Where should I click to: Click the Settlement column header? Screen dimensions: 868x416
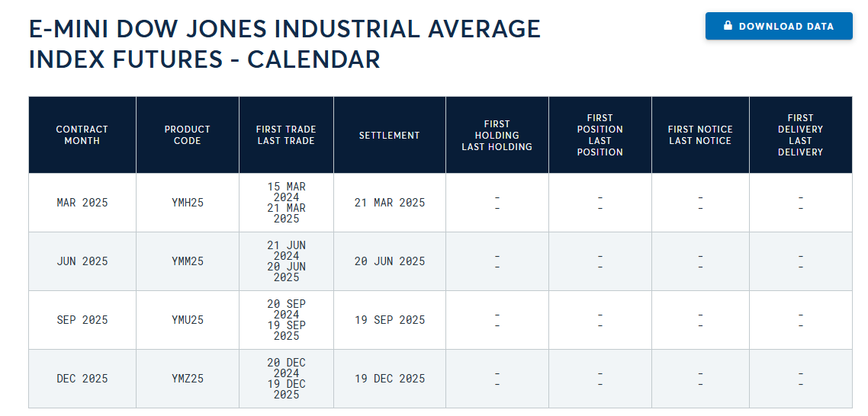click(x=389, y=135)
